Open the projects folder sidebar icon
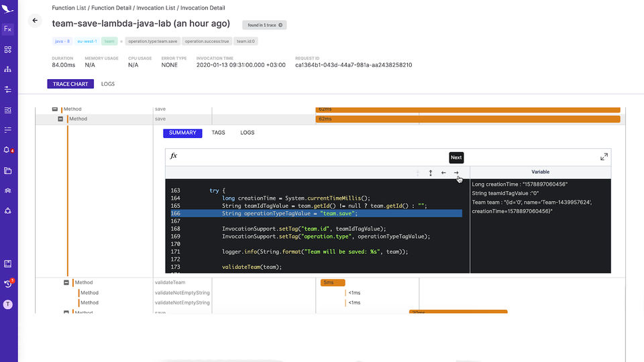The height and width of the screenshot is (362, 644). pyautogui.click(x=7, y=170)
